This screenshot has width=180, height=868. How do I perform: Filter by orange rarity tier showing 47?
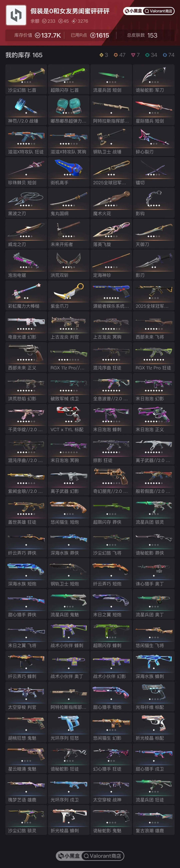click(x=119, y=55)
